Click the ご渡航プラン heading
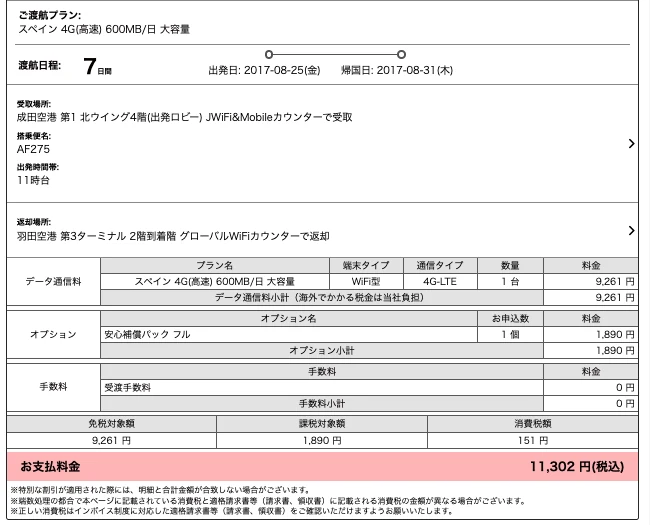Image resolution: width=650 pixels, height=525 pixels. [x=50, y=15]
